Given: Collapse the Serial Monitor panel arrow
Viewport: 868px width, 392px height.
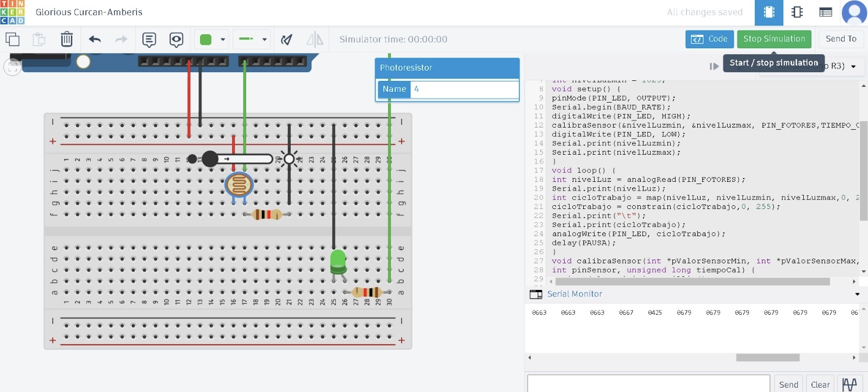Looking at the screenshot, I should pyautogui.click(x=857, y=294).
